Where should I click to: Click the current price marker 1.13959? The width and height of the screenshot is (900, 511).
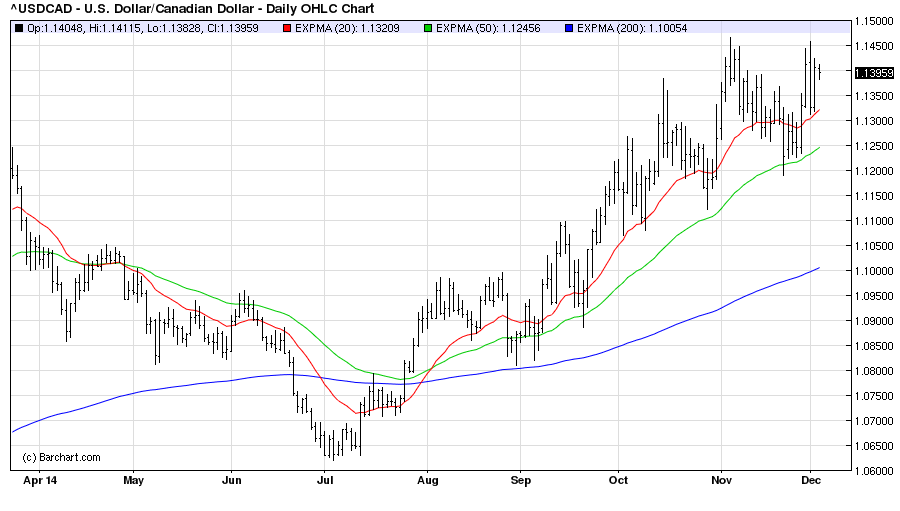click(875, 72)
